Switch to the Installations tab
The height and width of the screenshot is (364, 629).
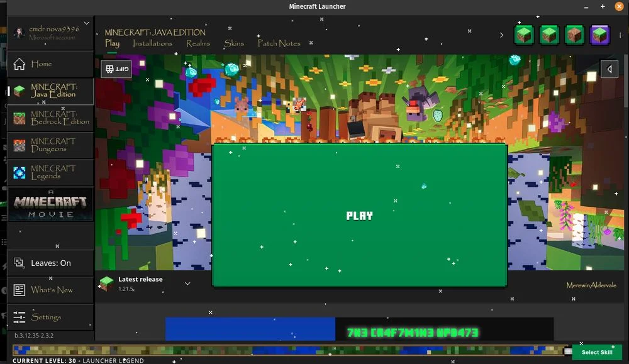point(152,43)
